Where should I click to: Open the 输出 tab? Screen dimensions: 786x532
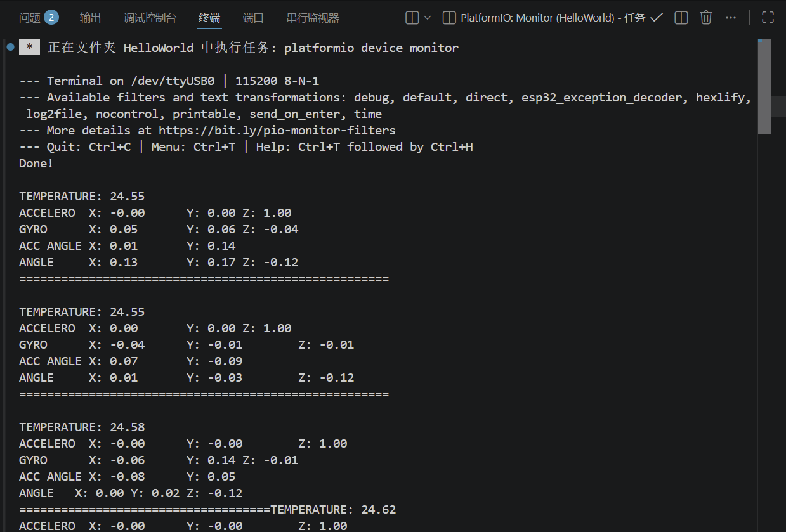pyautogui.click(x=91, y=18)
